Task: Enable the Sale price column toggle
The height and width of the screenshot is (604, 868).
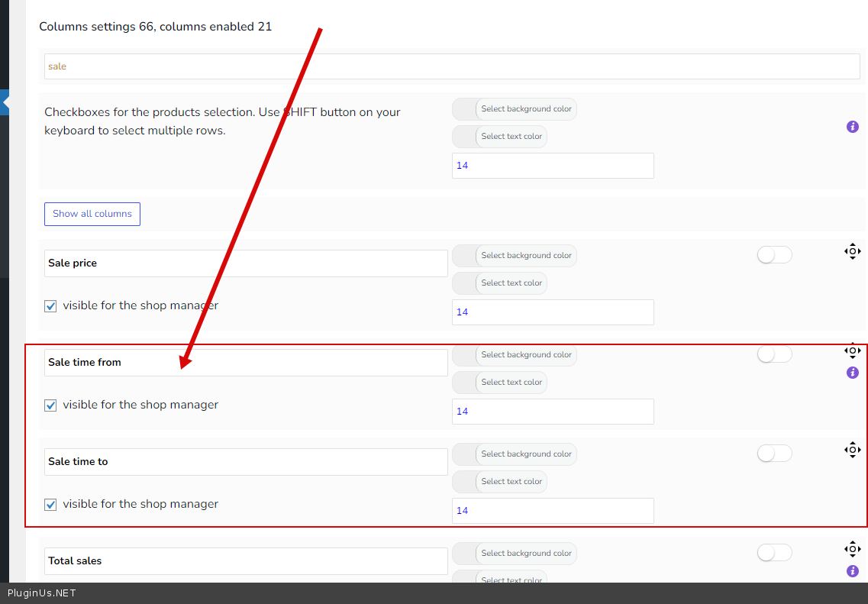Action: click(774, 255)
